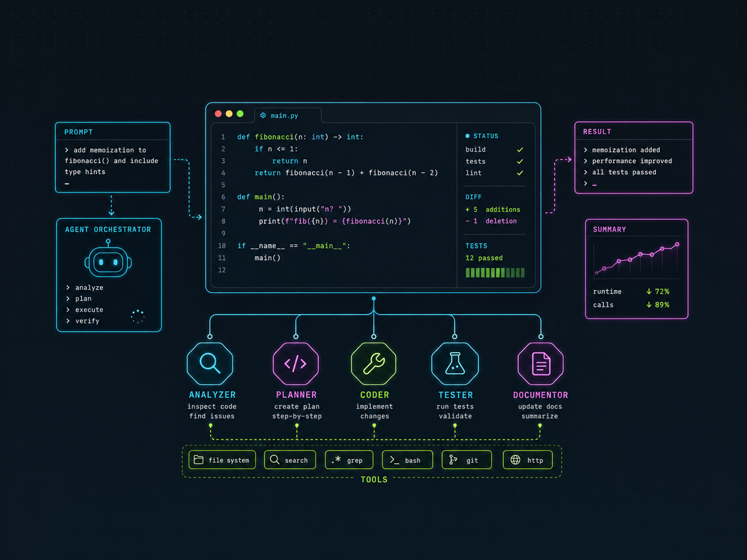This screenshot has height=560, width=747.
Task: Click the '12 passed' tests text
Action: pos(484,258)
